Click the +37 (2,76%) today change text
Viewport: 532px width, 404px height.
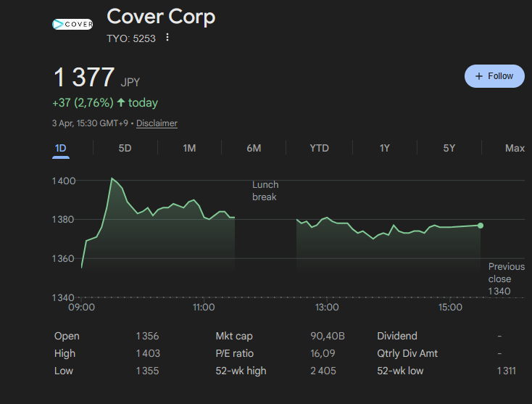105,102
